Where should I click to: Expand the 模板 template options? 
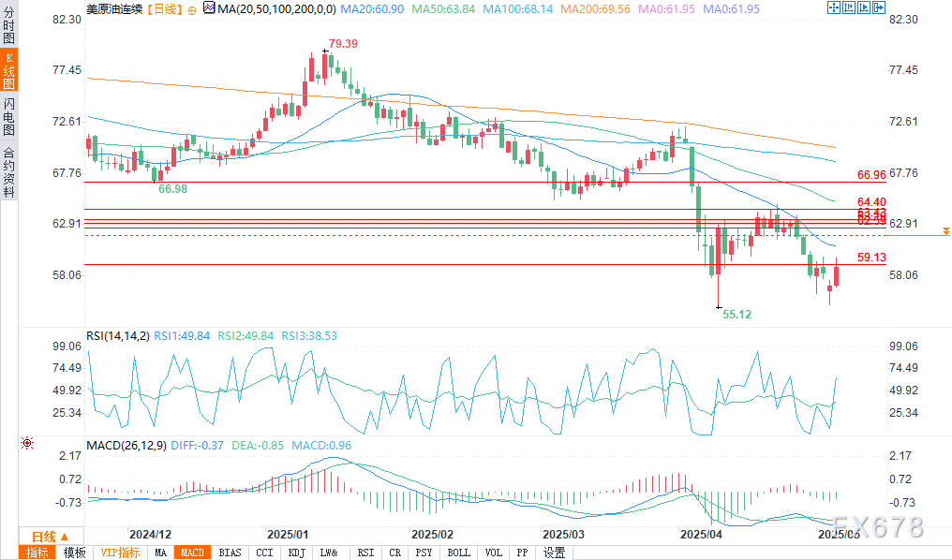tap(74, 553)
